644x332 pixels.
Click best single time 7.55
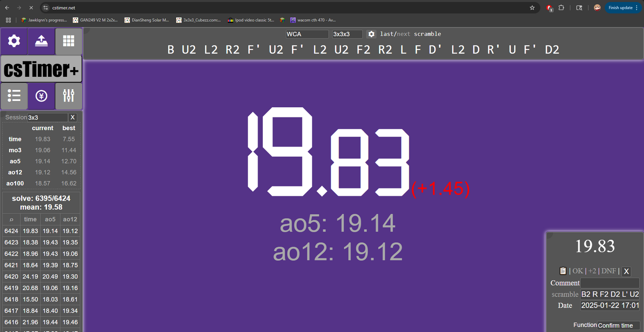69,139
